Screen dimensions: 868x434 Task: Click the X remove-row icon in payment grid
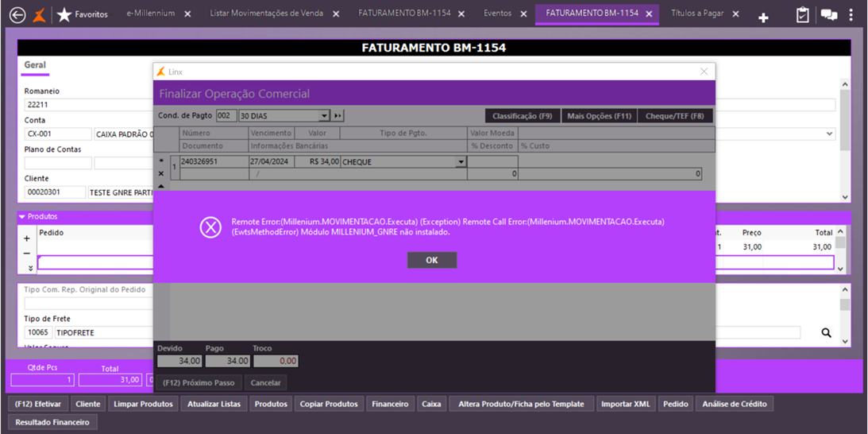pos(161,173)
